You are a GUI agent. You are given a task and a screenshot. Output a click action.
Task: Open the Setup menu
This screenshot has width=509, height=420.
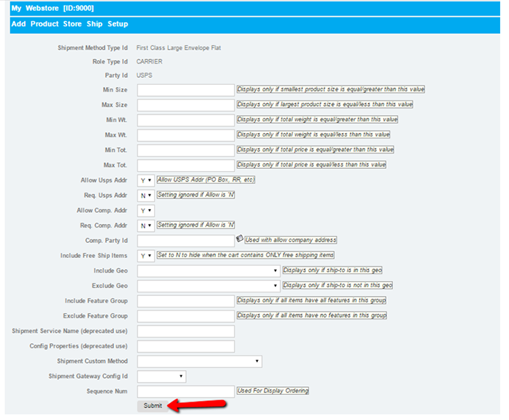coord(118,24)
